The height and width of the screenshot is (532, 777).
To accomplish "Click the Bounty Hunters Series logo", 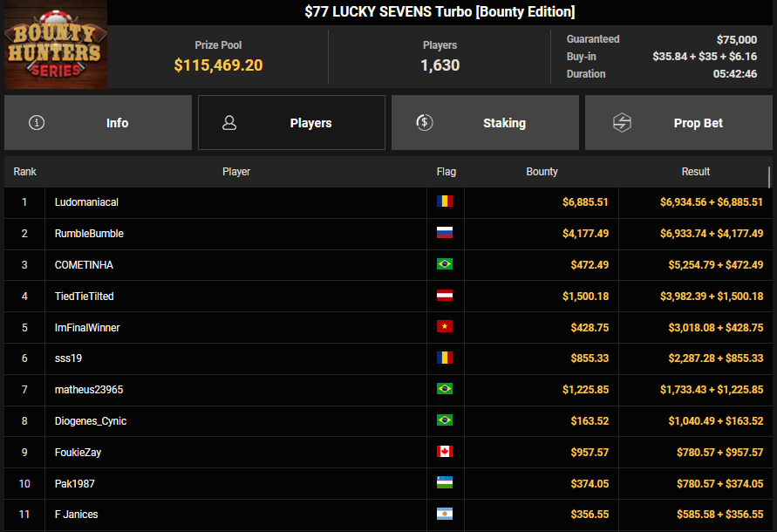I will tap(56, 44).
